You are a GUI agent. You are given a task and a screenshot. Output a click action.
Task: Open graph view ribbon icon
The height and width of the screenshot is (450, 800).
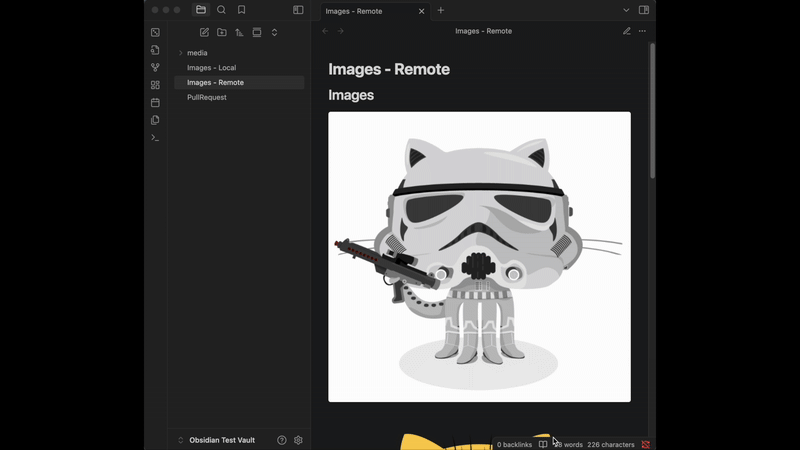coord(156,67)
